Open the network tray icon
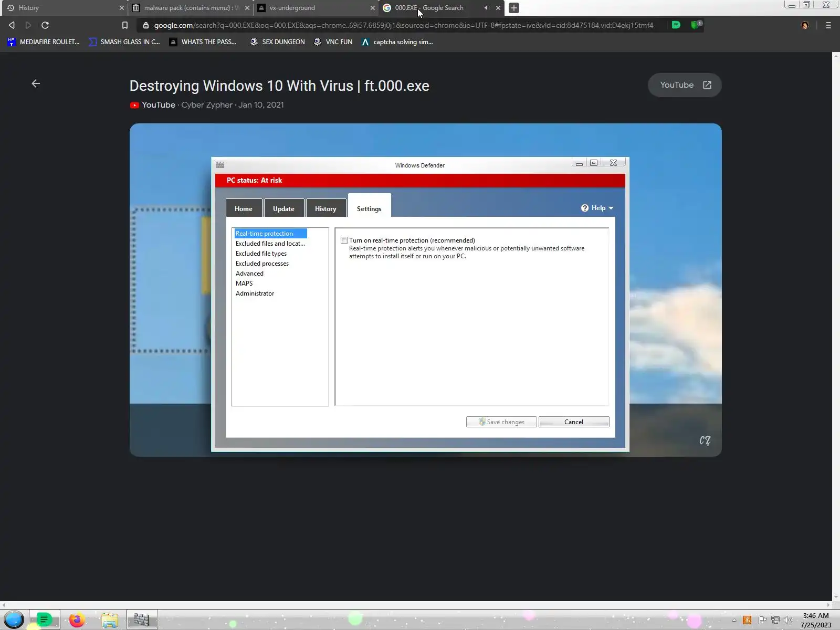The image size is (840, 630). [775, 621]
